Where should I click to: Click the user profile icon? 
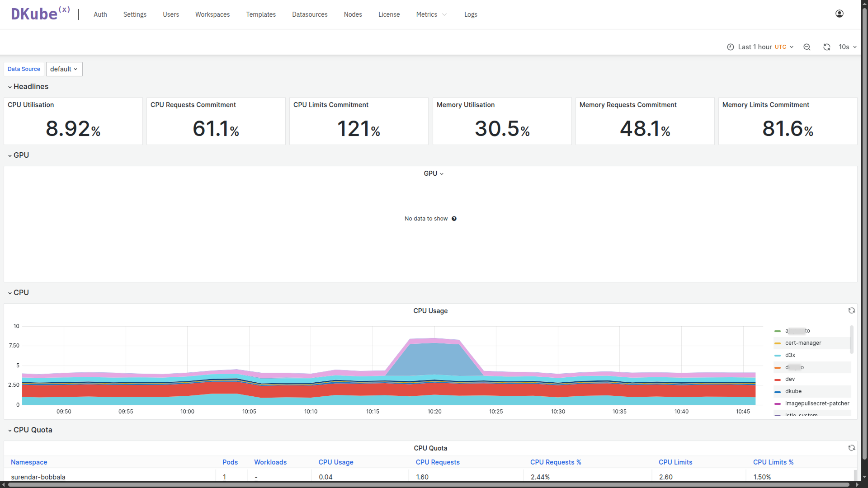839,14
